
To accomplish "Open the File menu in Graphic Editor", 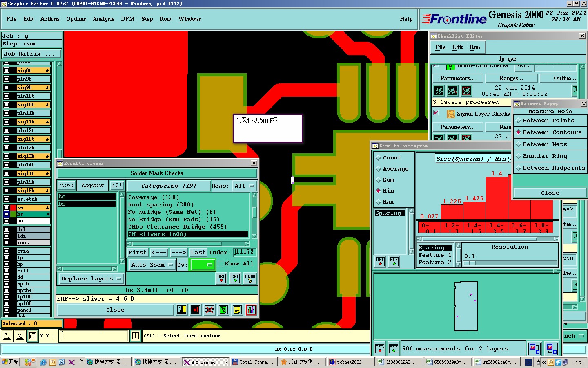I will point(11,19).
